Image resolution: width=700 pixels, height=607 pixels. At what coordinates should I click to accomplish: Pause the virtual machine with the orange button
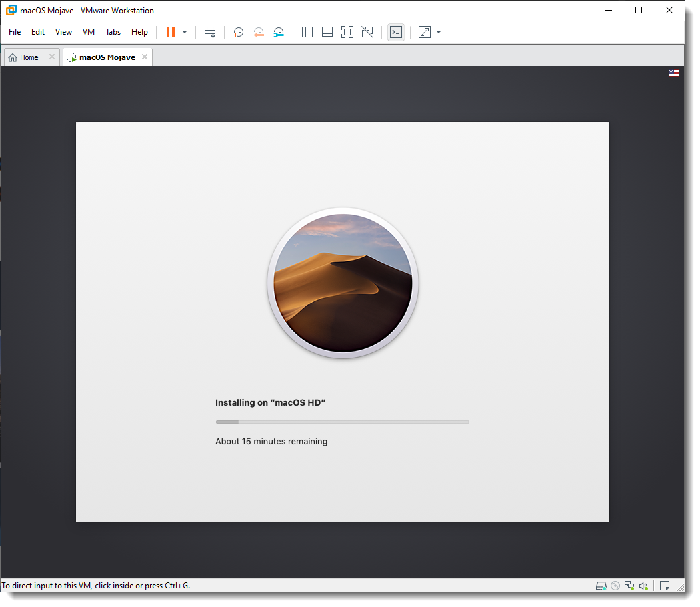pos(171,32)
